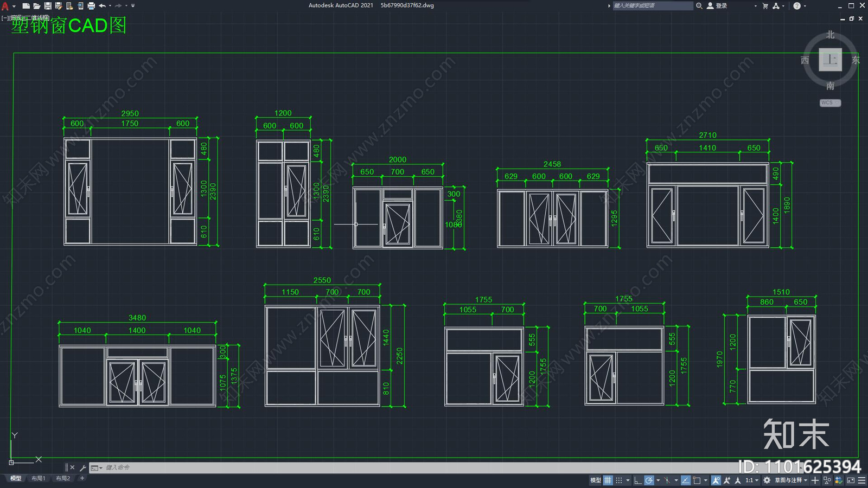Screen dimensions: 868x488
Task: Rotate view to south 南 on ViewCube
Action: click(830, 86)
